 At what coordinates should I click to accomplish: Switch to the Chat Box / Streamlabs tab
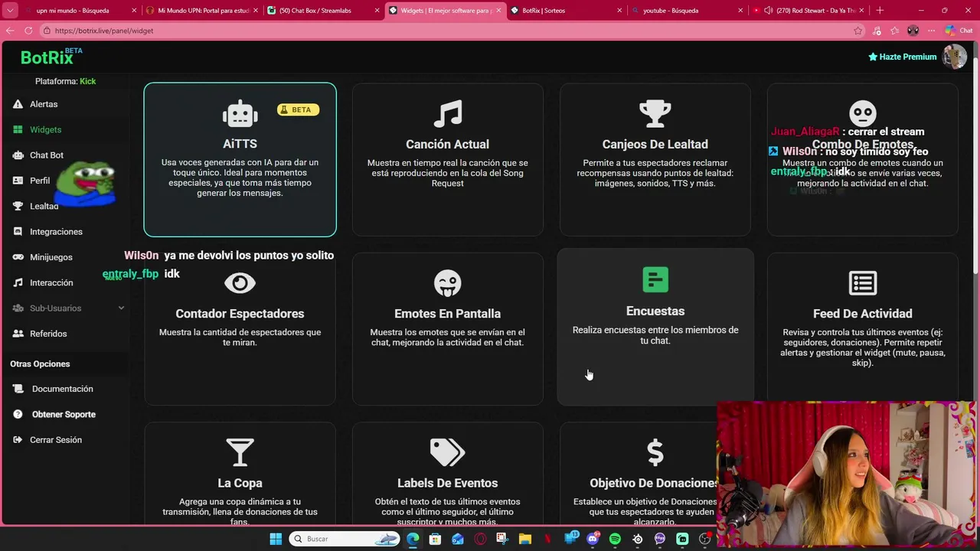coord(323,11)
